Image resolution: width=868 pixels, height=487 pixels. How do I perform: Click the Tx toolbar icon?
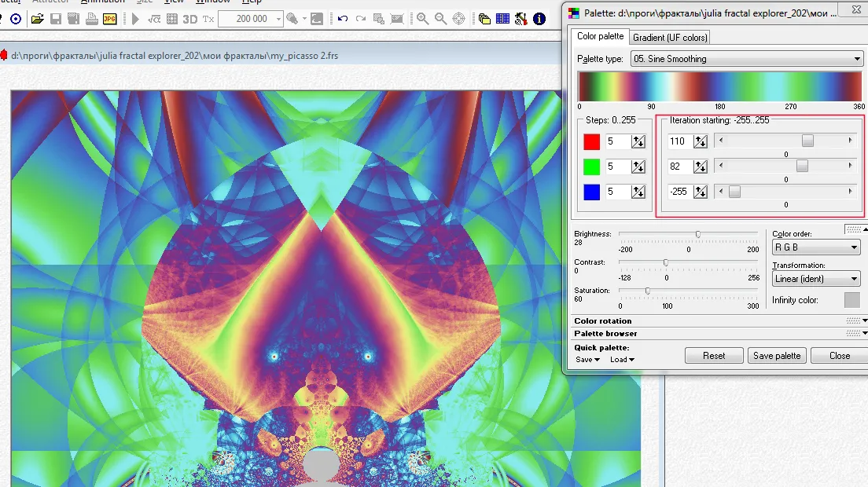click(208, 19)
